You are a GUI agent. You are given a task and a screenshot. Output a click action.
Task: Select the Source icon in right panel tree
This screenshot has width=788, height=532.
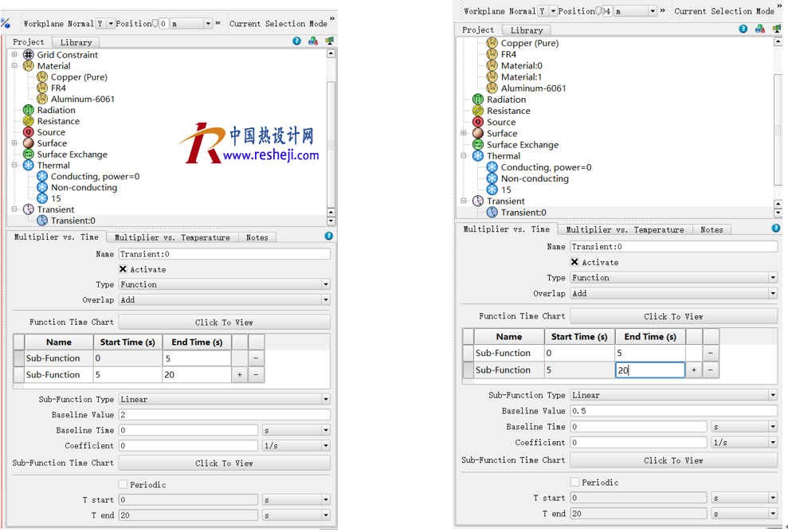pos(478,123)
